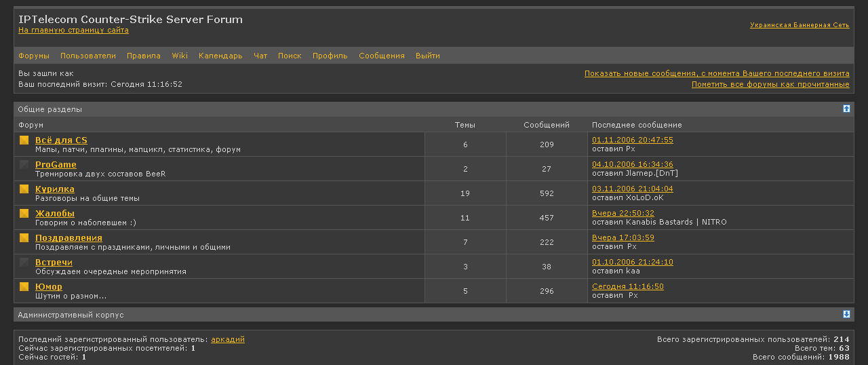Viewport: 868px width, 365px height.
Task: Click the status icon beside Жалобы
Action: (x=24, y=214)
